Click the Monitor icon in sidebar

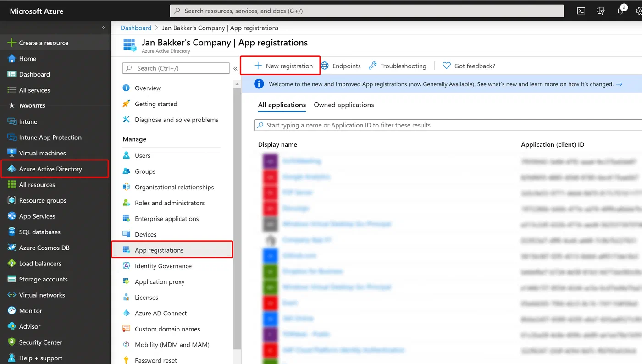tap(11, 311)
